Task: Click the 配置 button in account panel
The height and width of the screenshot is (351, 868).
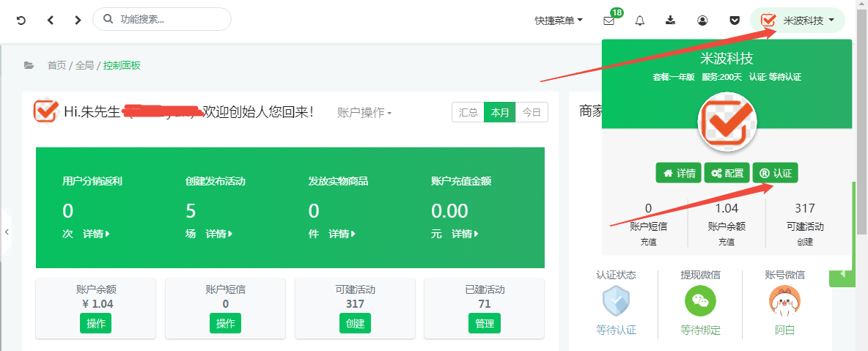Action: click(726, 174)
